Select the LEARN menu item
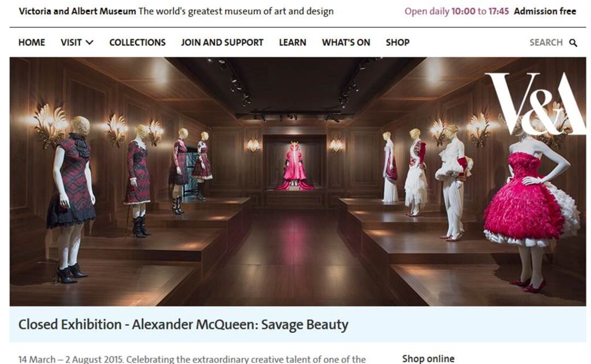The width and height of the screenshot is (591, 364). 292,43
